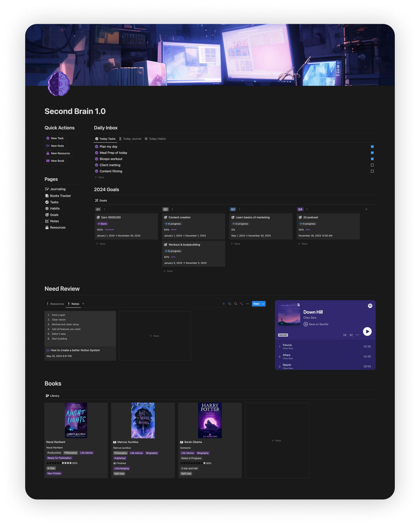This screenshot has height=526, width=420.
Task: Check off the Client metting task
Action: pyautogui.click(x=372, y=165)
